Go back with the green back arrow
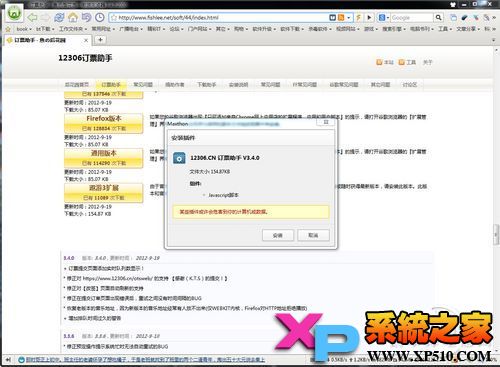Image resolution: width=500 pixels, height=367 pixels. point(32,17)
